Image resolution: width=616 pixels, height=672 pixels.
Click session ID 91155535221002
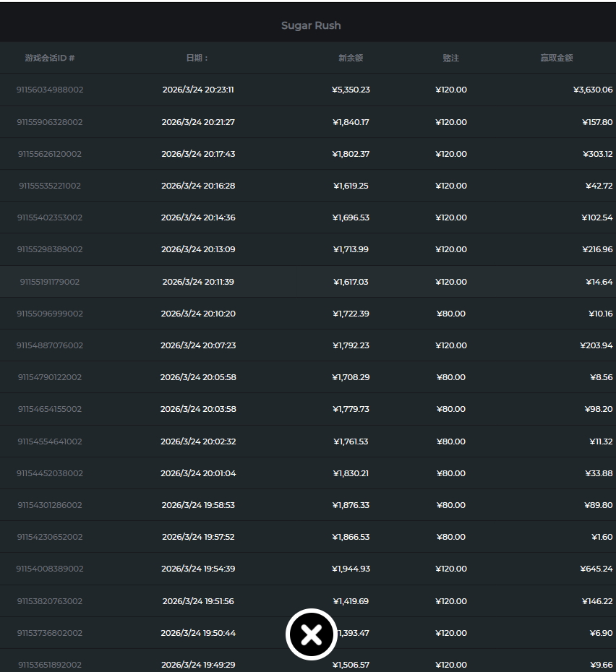coord(50,186)
